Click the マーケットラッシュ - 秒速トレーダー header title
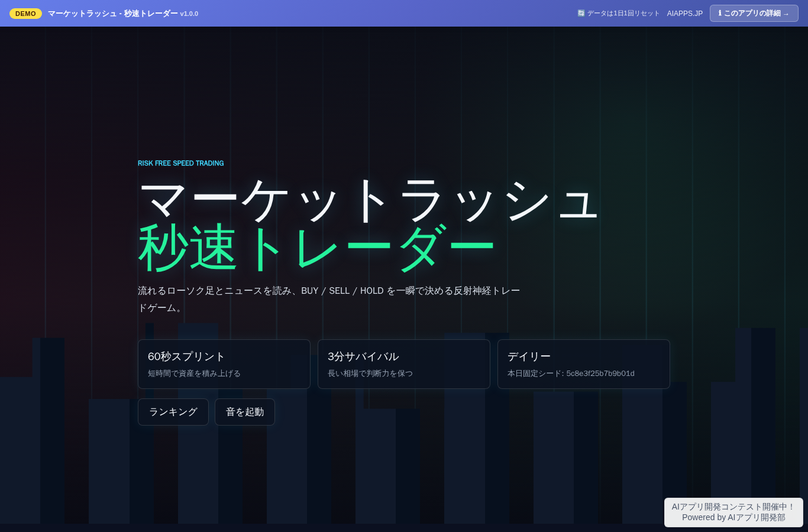 tap(112, 14)
